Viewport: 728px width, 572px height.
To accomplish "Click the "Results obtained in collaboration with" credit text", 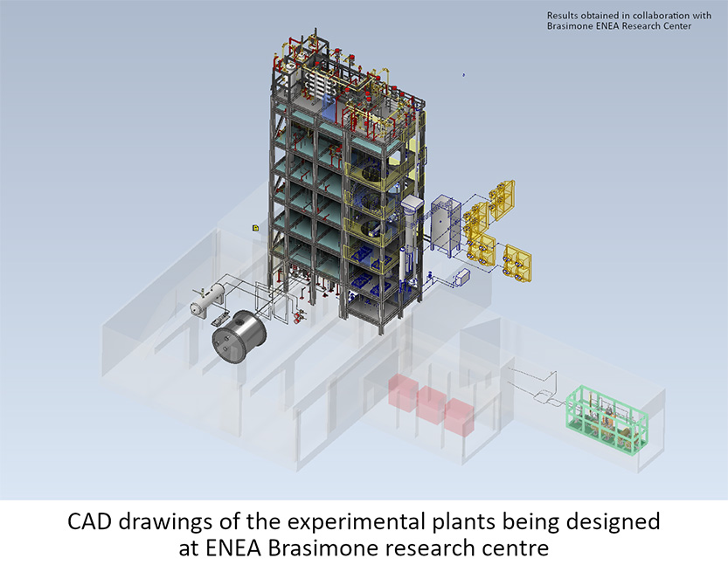I will coord(628,16).
